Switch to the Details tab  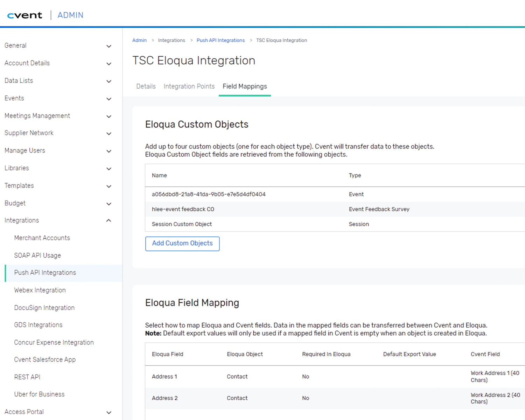pos(146,86)
